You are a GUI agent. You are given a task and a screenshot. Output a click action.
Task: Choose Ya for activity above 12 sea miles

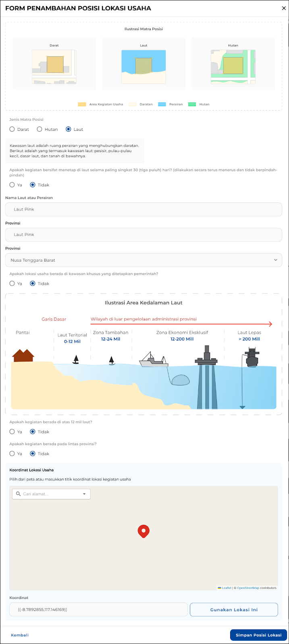[x=12, y=431]
